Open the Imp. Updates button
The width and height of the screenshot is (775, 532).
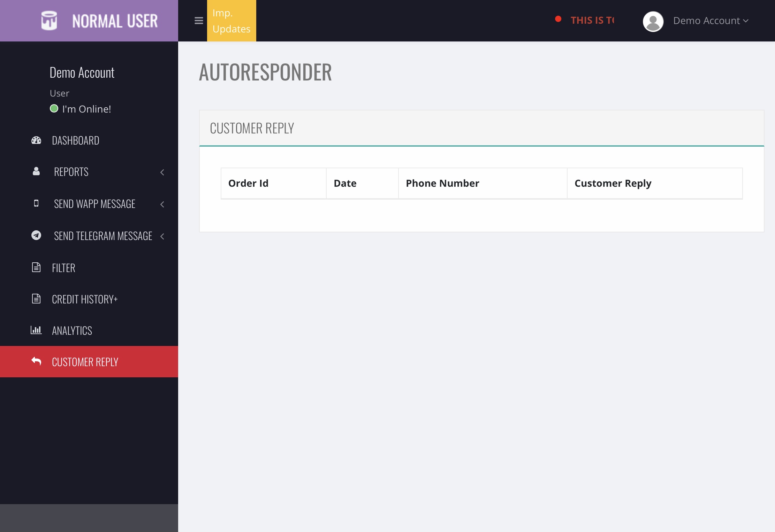click(x=231, y=21)
